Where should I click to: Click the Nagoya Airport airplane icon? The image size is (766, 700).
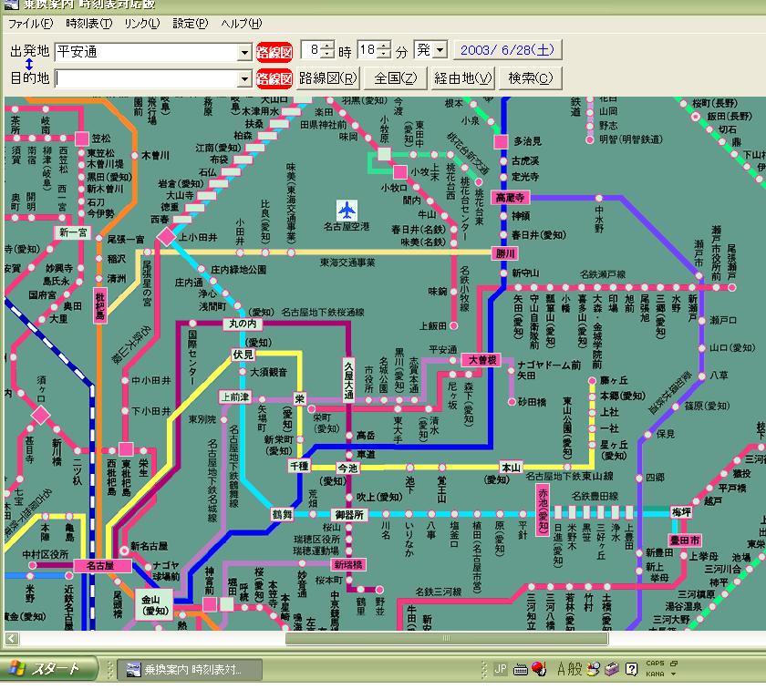point(347,211)
